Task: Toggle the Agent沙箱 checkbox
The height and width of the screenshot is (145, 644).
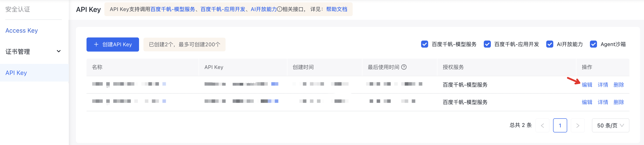Action: (593, 44)
